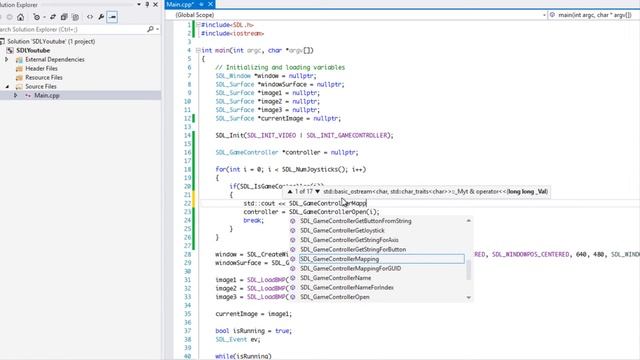The width and height of the screenshot is (640, 360).
Task: Choose SDL_GameControllerGetStringForButton suggestion
Action: coord(353,249)
